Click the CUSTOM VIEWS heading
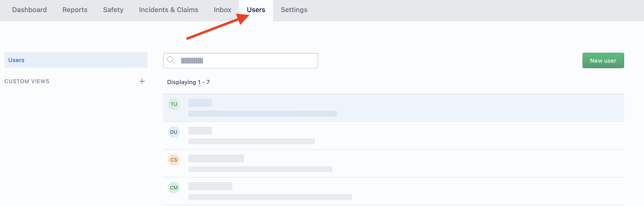Screen dimensions: 644x206 tap(27, 81)
